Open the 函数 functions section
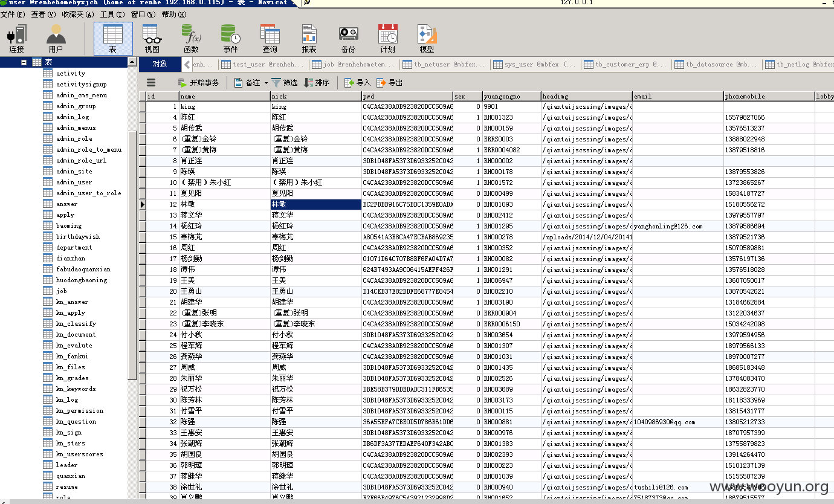 (x=191, y=39)
